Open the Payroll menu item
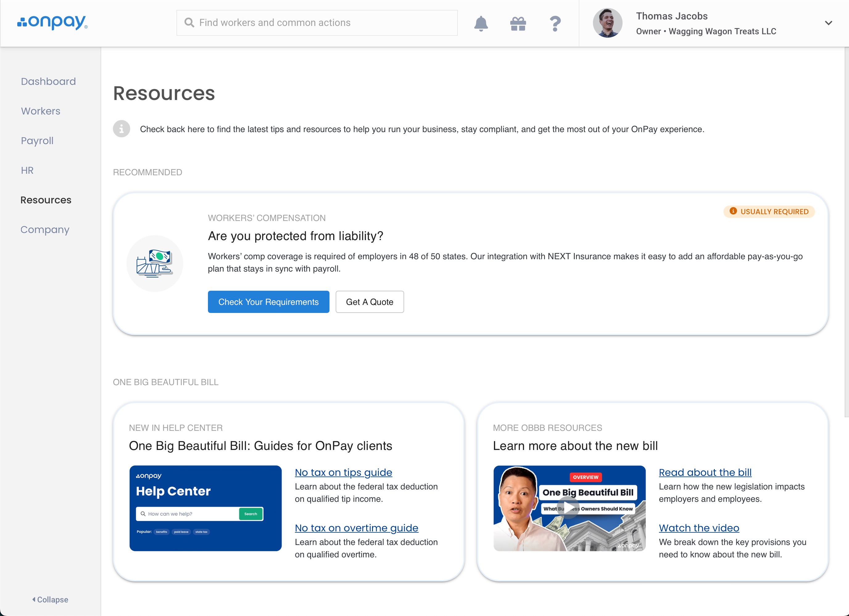 pos(37,141)
